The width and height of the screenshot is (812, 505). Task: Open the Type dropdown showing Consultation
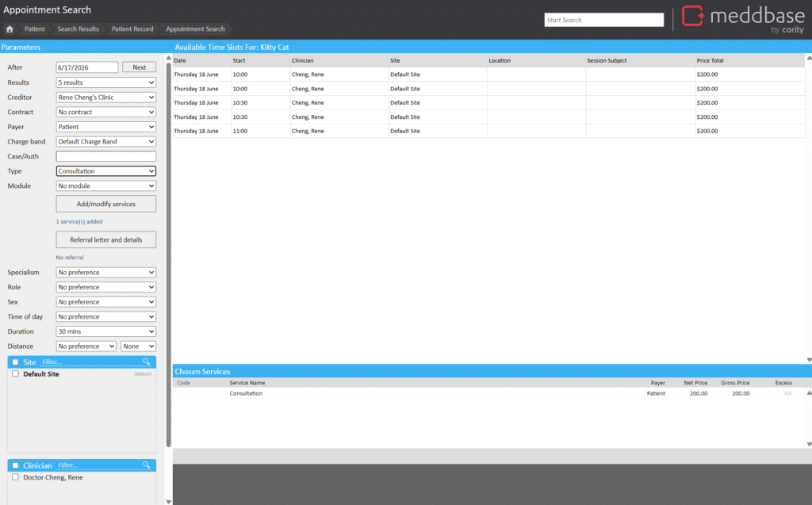point(105,171)
